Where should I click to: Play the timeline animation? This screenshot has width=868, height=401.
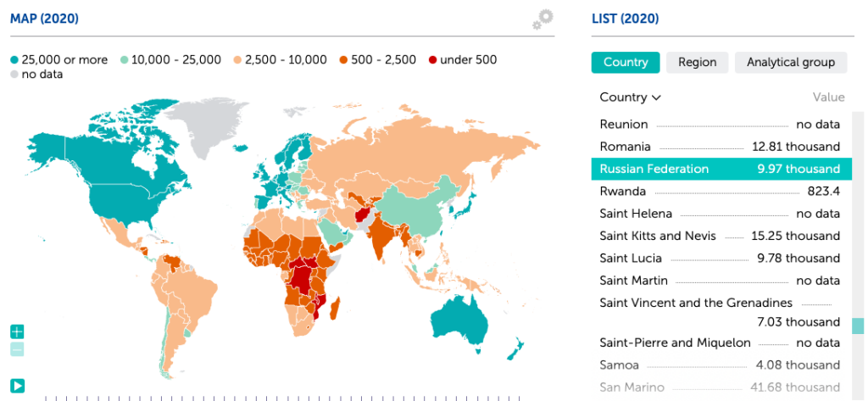click(x=17, y=386)
